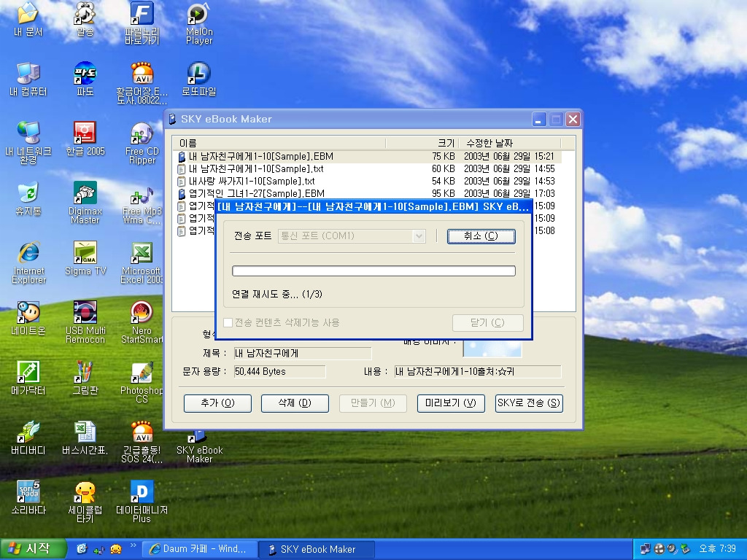This screenshot has height=560, width=747.
Task: Click the 만들기 (M) button
Action: pyautogui.click(x=373, y=403)
